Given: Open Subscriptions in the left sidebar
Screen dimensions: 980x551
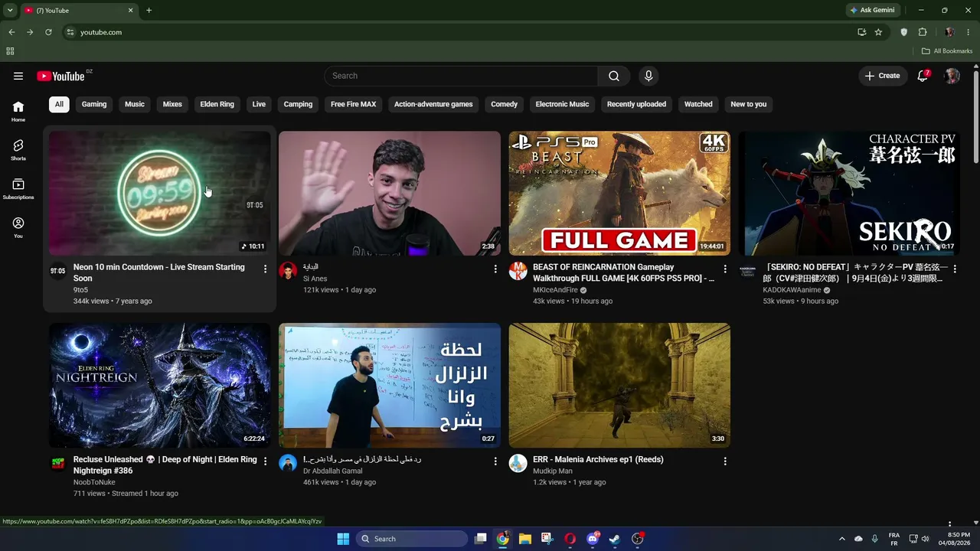Looking at the screenshot, I should coord(18,189).
